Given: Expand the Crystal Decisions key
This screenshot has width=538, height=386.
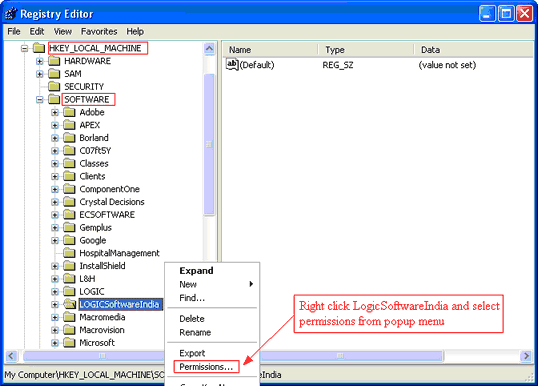Looking at the screenshot, I should tap(55, 202).
